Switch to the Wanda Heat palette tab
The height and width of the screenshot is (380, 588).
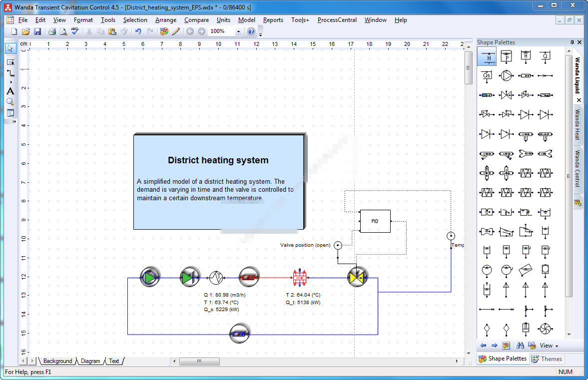[578, 124]
